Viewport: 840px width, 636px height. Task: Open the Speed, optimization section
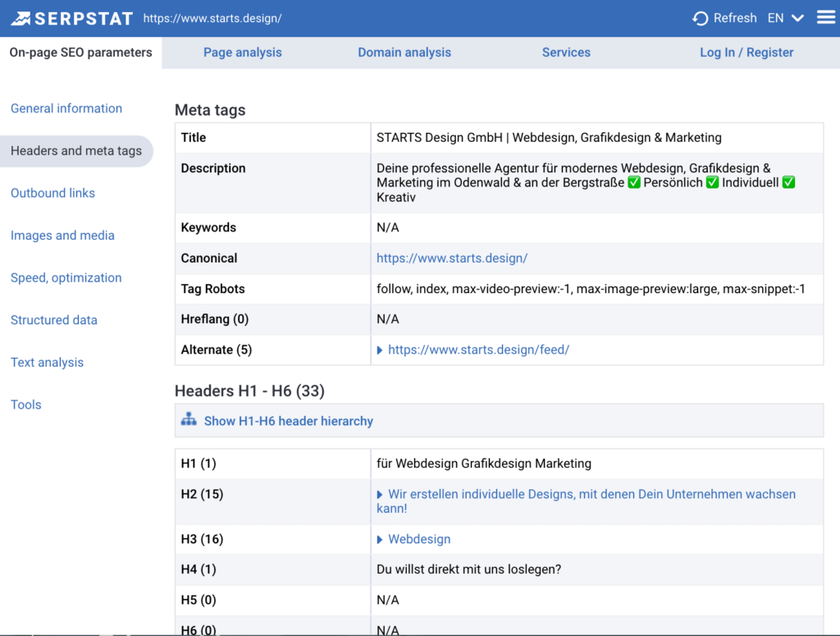66,277
